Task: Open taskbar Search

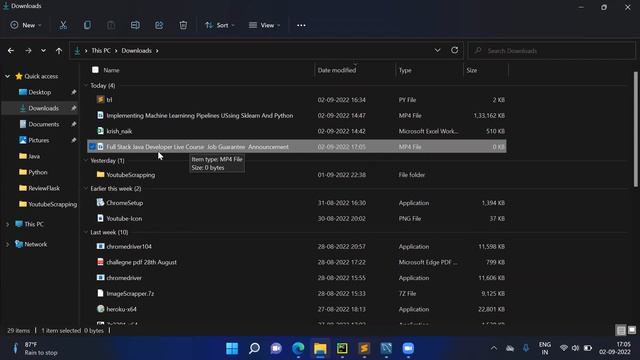Action: (x=254, y=348)
